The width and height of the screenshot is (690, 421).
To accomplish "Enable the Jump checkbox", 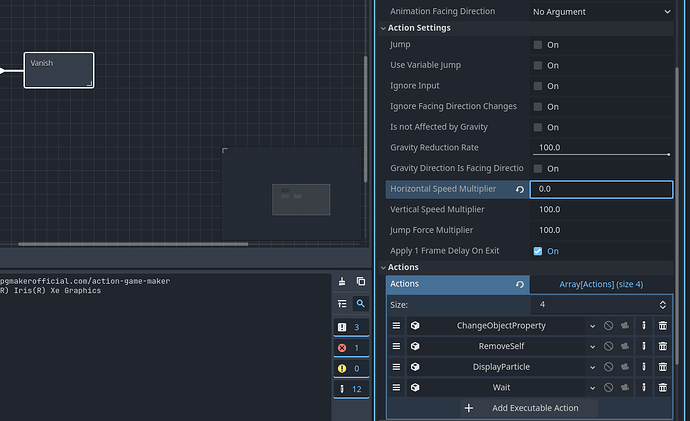I will pos(538,45).
